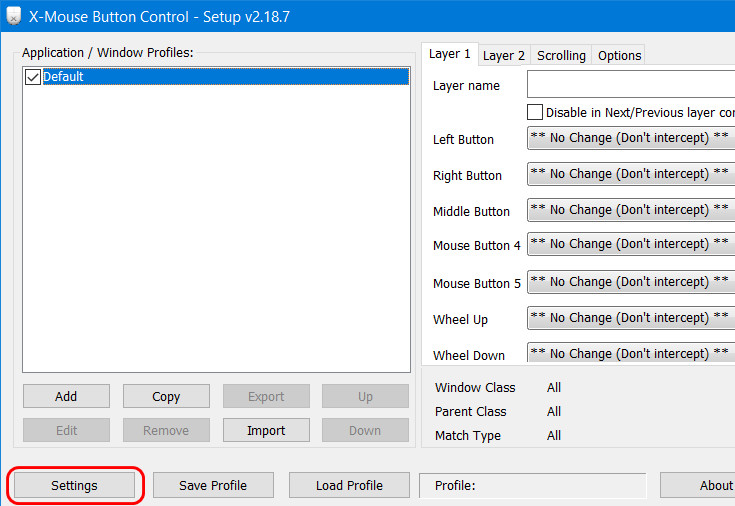The image size is (735, 506).
Task: Click the Load Profile button
Action: click(x=349, y=485)
